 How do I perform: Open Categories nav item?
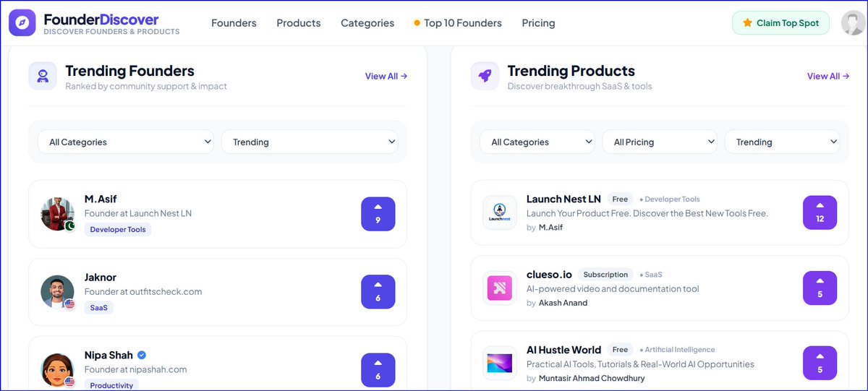pyautogui.click(x=367, y=23)
